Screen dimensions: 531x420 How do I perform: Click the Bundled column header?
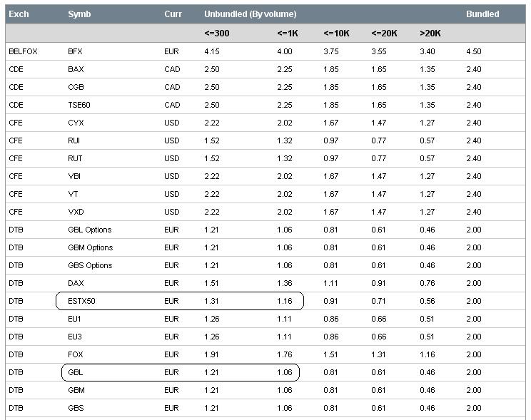tap(482, 14)
